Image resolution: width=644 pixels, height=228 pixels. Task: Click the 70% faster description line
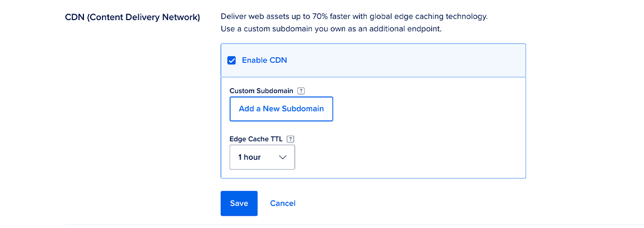click(x=354, y=16)
